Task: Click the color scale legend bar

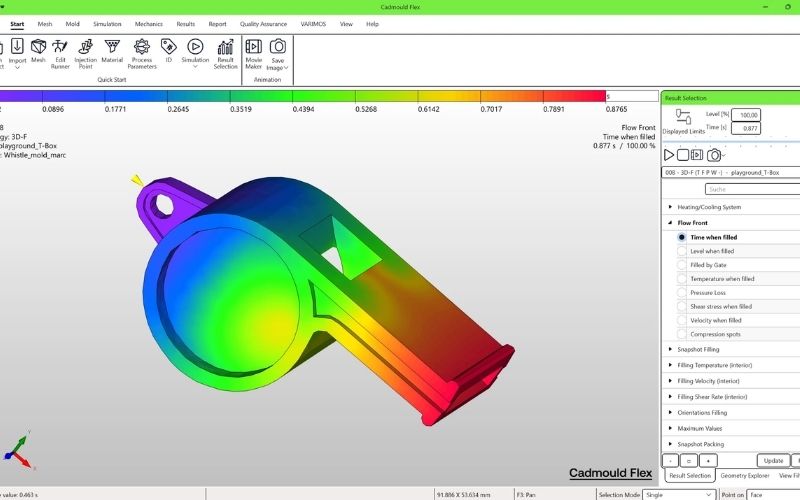Action: 303,96
